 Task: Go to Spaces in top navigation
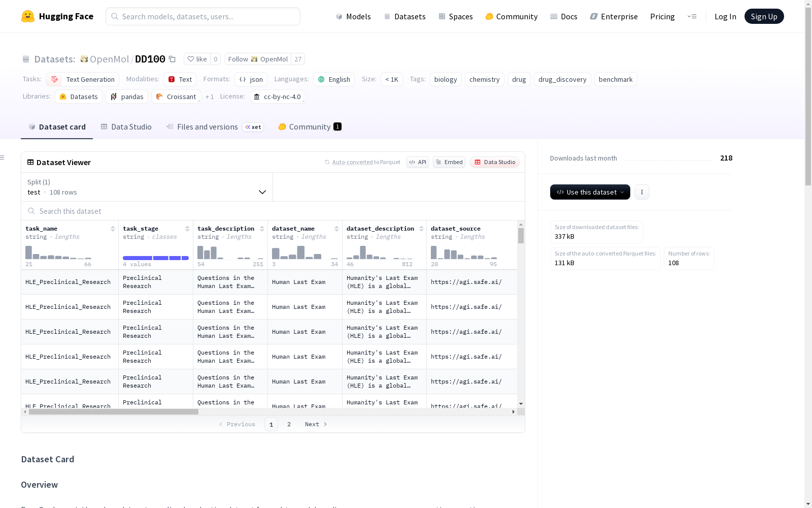point(456,16)
